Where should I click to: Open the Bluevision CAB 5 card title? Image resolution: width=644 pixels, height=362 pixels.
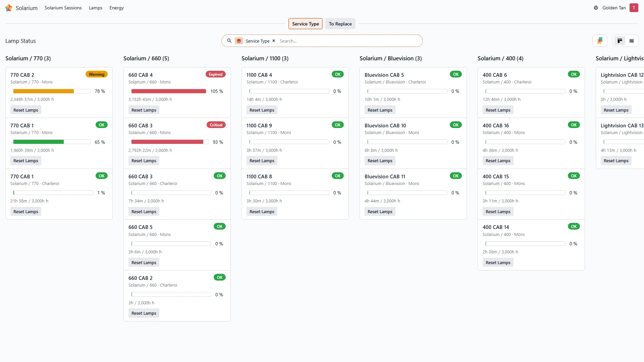click(384, 75)
